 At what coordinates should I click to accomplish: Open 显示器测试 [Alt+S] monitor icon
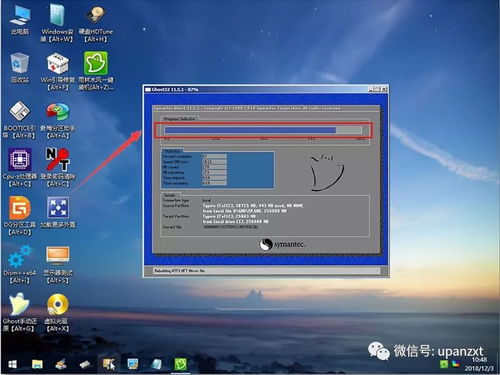(57, 265)
